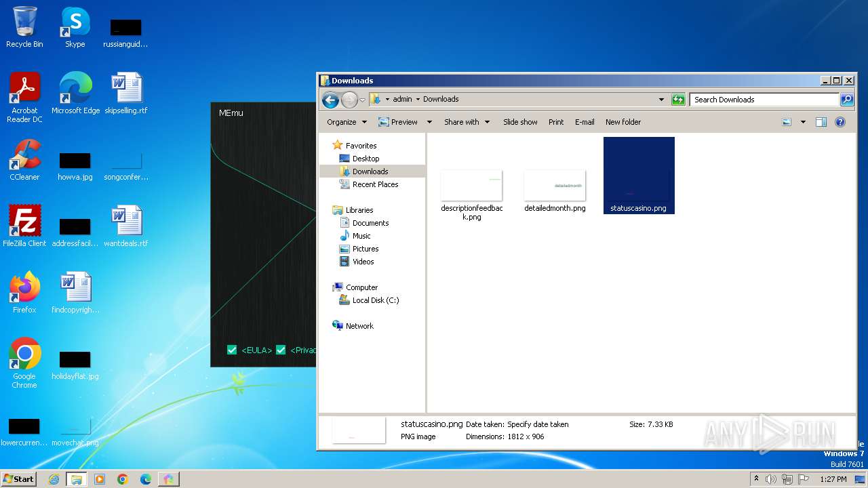The height and width of the screenshot is (488, 868).
Task: Click New folder in the toolbar
Action: 623,122
